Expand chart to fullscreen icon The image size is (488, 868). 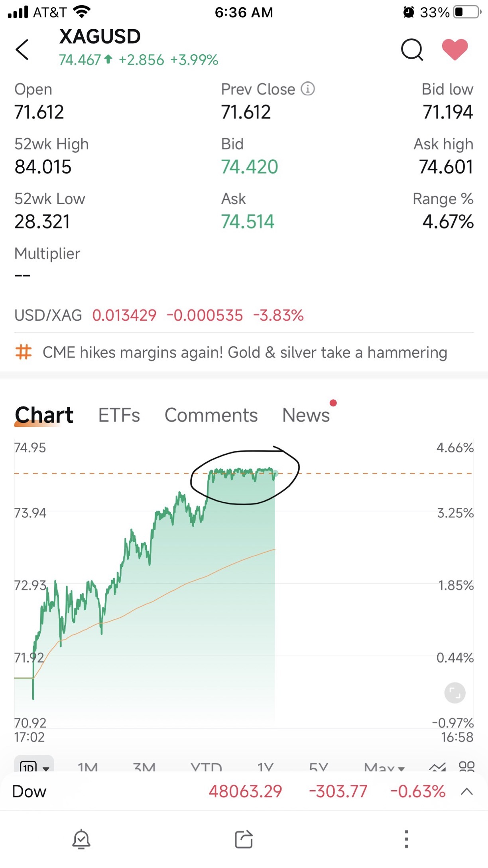[x=455, y=693]
